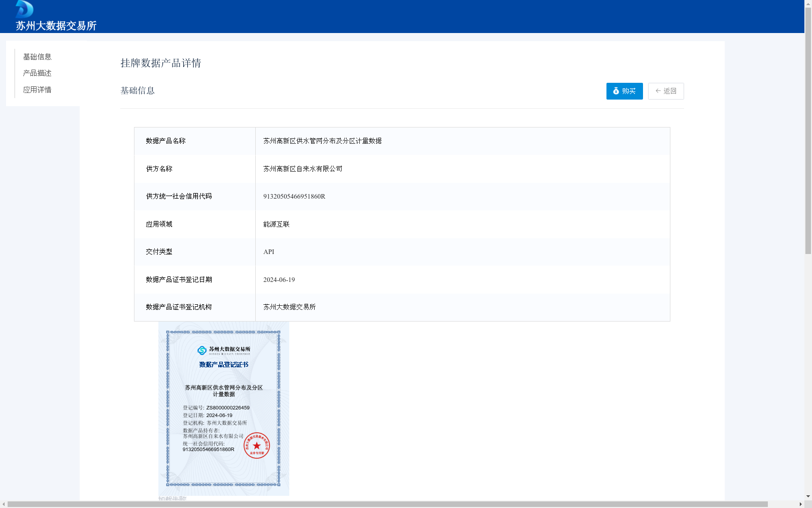The image size is (812, 508).
Task: Click the vertical scrollbar thumb
Action: [808, 131]
